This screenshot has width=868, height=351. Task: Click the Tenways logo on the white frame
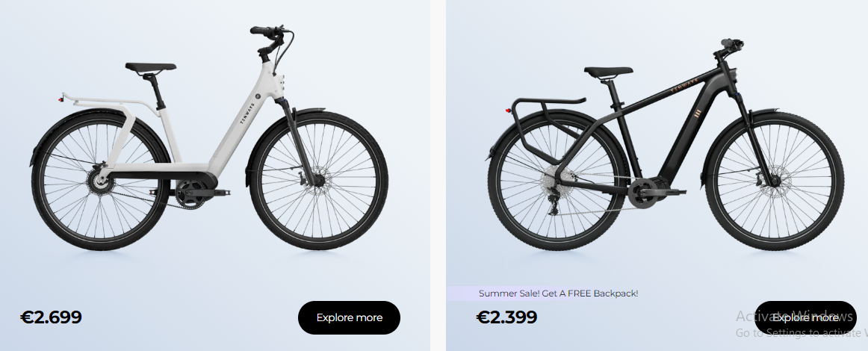(x=243, y=118)
